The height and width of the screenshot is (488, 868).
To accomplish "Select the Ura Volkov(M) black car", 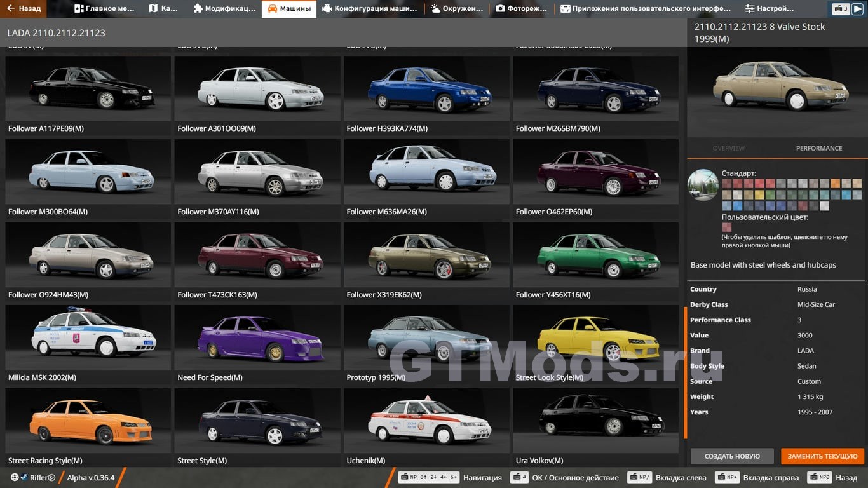I will pyautogui.click(x=596, y=428).
